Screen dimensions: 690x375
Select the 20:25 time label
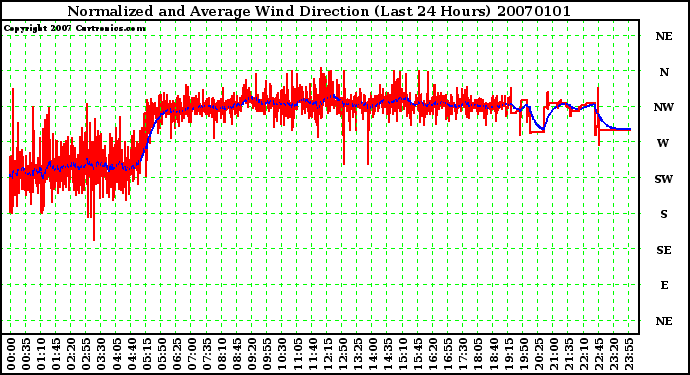pyautogui.click(x=539, y=354)
